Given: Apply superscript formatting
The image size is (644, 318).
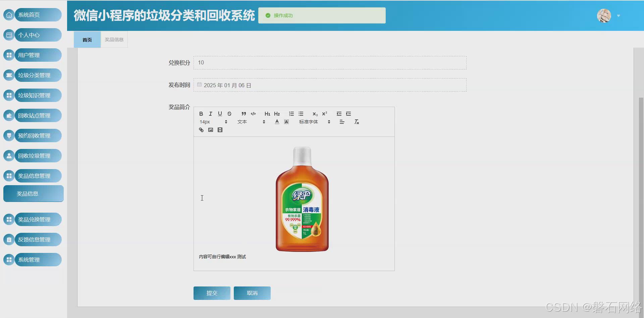Looking at the screenshot, I should point(324,114).
